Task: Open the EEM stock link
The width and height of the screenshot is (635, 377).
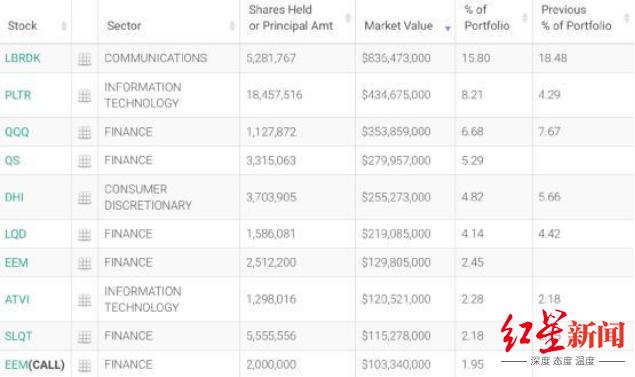Action: pos(16,263)
